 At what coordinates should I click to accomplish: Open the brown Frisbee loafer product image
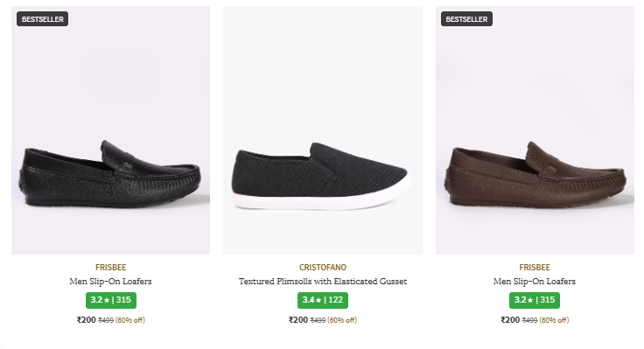(535, 130)
